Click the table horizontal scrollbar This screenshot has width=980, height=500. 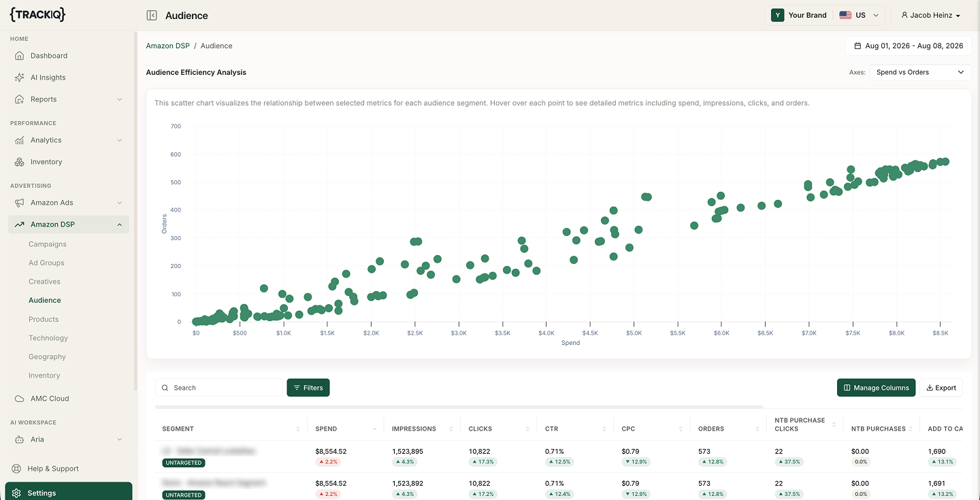point(459,407)
